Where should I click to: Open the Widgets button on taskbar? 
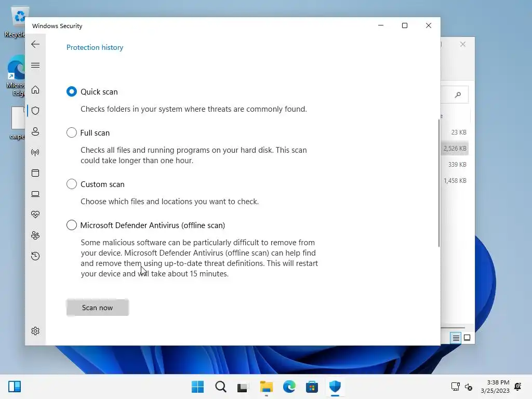(x=15, y=387)
